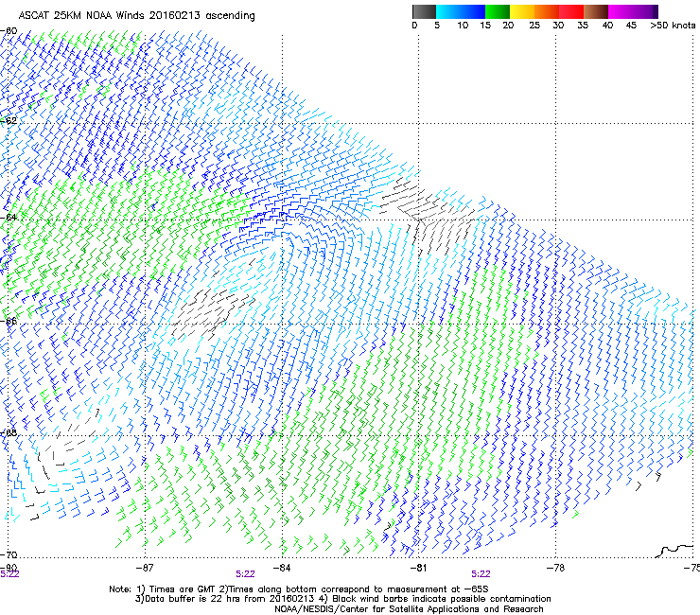
Task: Click the -84 longitude axis label
Action: (282, 568)
